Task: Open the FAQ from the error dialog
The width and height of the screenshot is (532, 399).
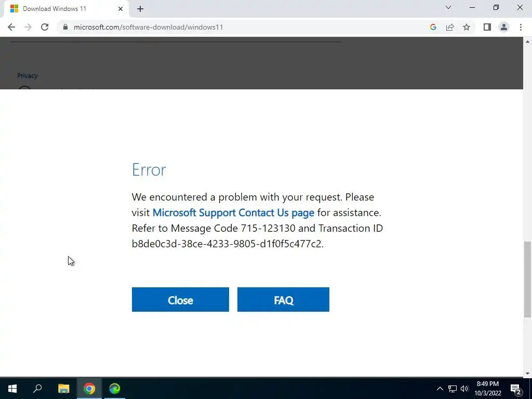Action: (283, 300)
